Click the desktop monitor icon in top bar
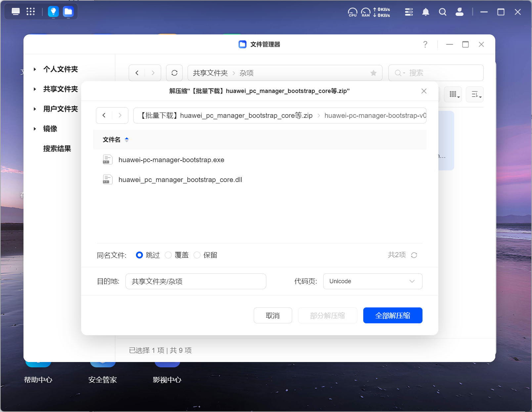 [x=16, y=12]
